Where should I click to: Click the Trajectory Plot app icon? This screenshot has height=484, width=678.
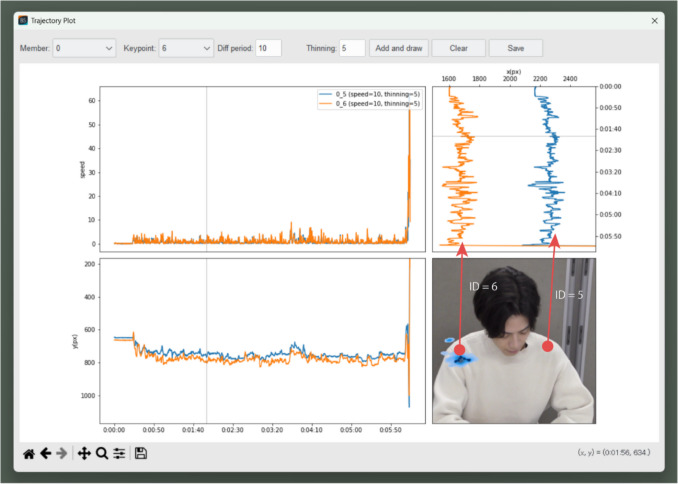[x=23, y=20]
